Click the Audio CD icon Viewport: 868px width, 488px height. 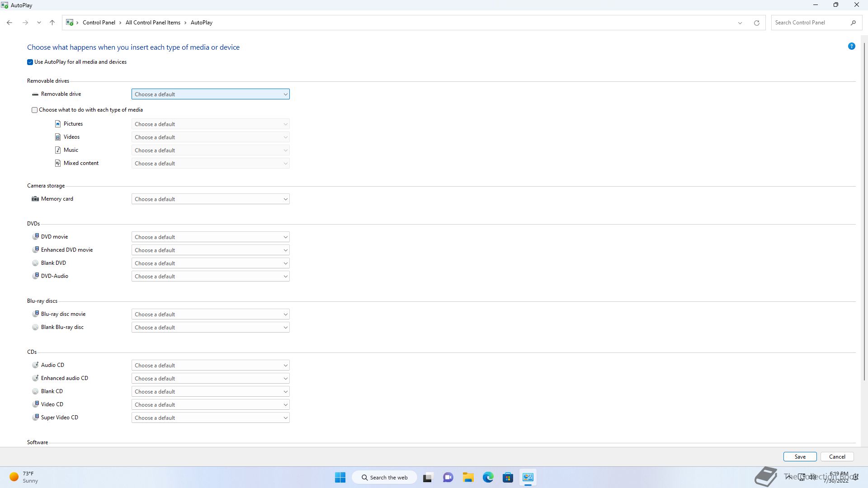35,365
